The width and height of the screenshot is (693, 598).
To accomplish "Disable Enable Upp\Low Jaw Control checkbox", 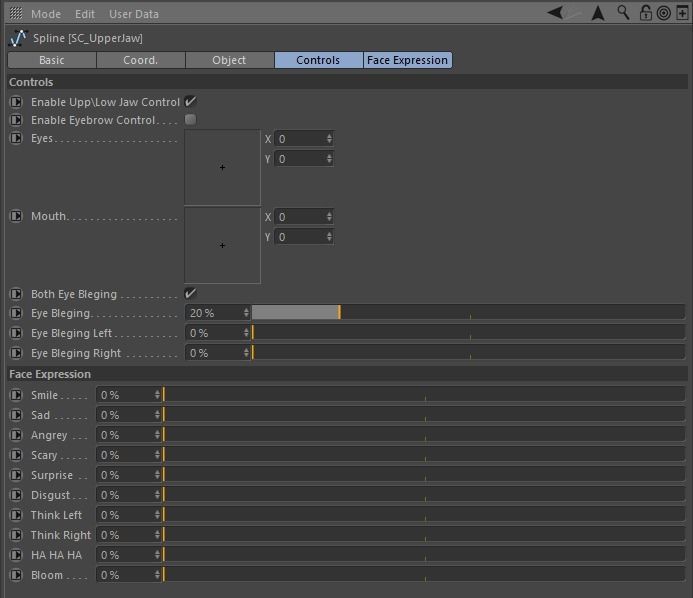I will (x=190, y=101).
